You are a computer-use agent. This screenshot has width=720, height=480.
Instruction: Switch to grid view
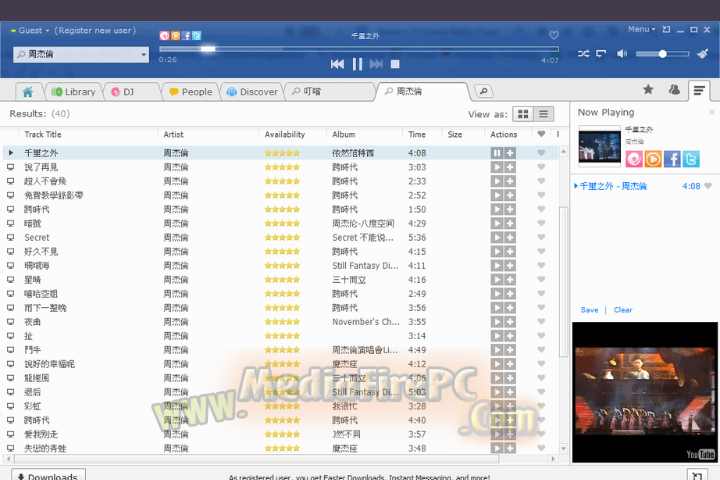click(x=523, y=114)
